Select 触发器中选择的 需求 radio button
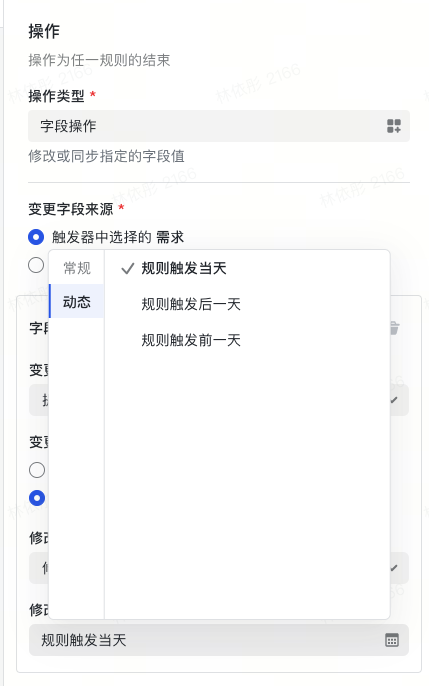 [x=36, y=237]
